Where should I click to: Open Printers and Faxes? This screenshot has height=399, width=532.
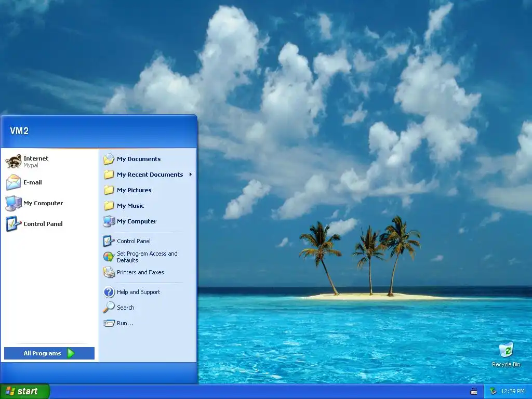[148, 272]
